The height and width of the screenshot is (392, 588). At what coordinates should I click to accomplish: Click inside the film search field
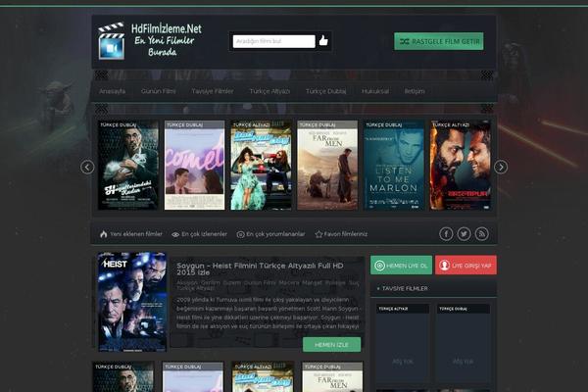273,41
